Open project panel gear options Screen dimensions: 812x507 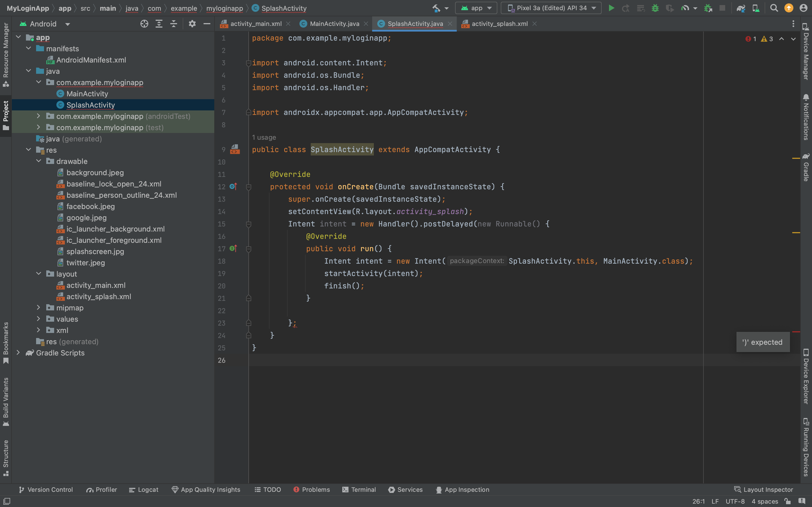[192, 24]
